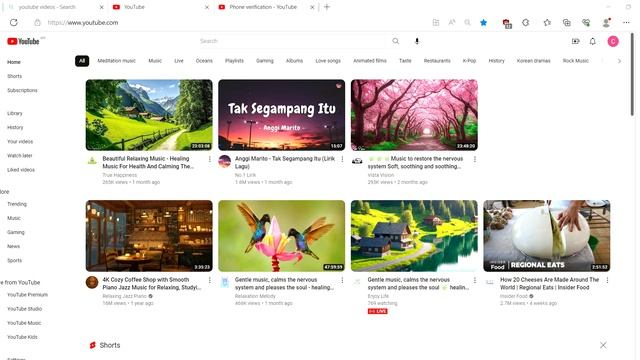Open Liked videos in the sidebar
Viewport: 640px width, 360px height.
(x=21, y=170)
